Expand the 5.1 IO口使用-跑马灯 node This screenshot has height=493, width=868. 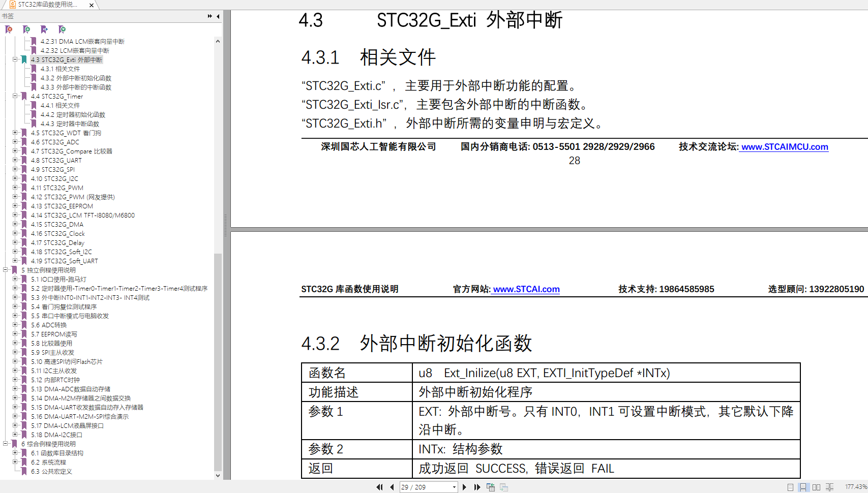[x=15, y=279]
